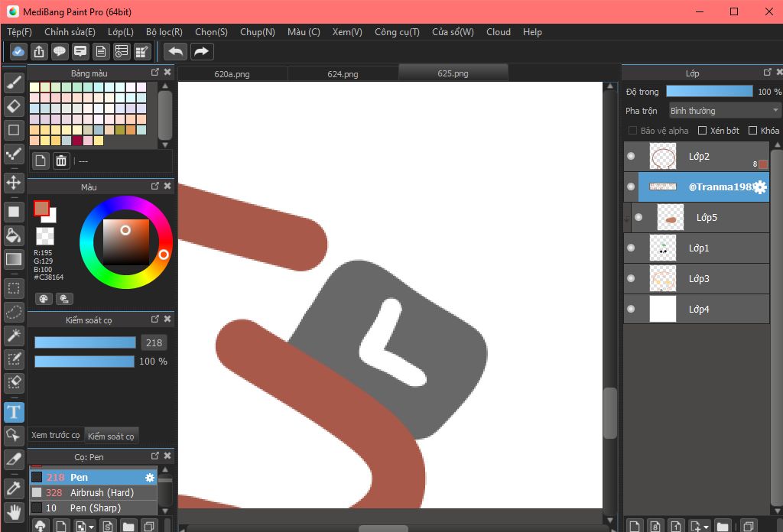This screenshot has height=532, width=783.
Task: Click the transparent color swatch
Action: pyautogui.click(x=45, y=236)
